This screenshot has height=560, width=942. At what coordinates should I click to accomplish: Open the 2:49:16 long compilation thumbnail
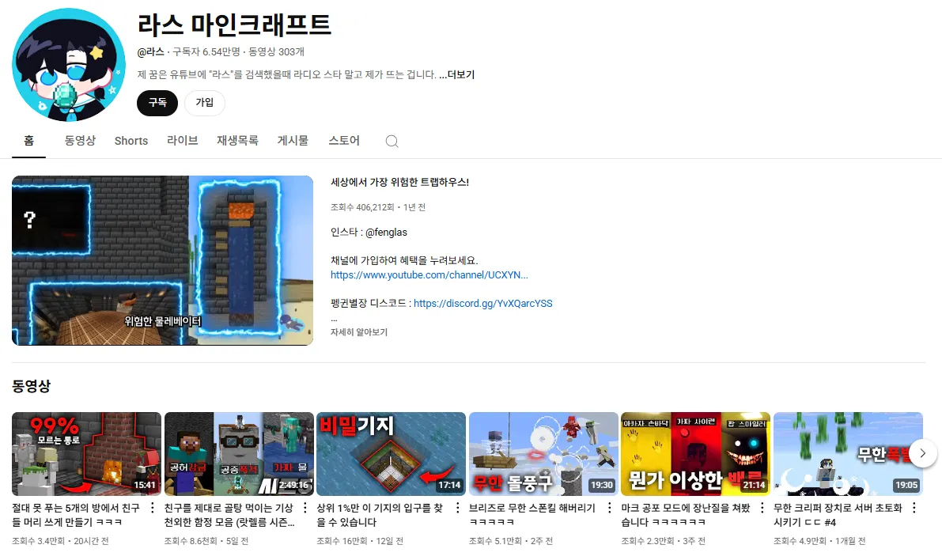pos(239,454)
